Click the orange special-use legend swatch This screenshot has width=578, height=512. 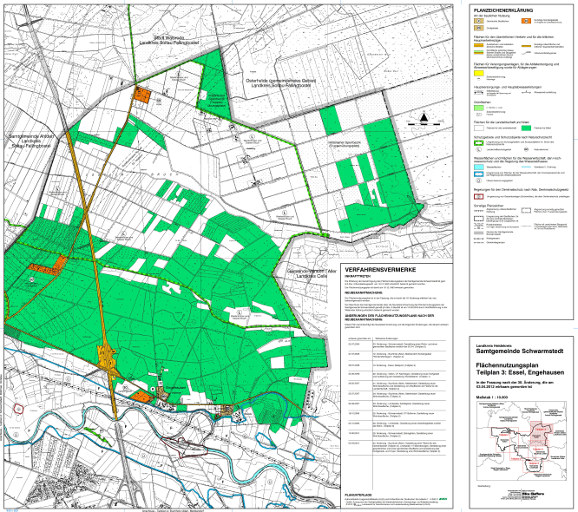(x=526, y=21)
